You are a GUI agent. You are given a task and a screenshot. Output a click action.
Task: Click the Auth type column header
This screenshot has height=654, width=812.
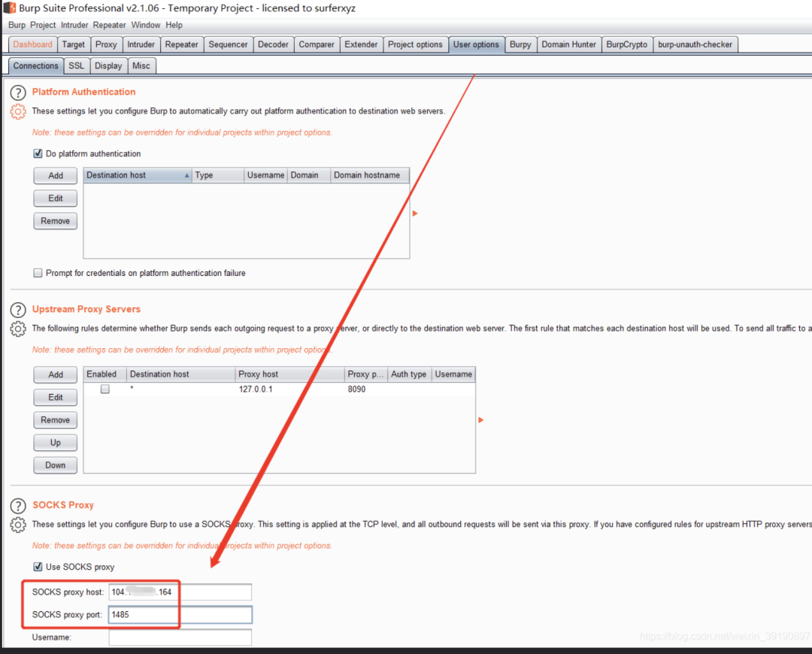click(x=410, y=374)
